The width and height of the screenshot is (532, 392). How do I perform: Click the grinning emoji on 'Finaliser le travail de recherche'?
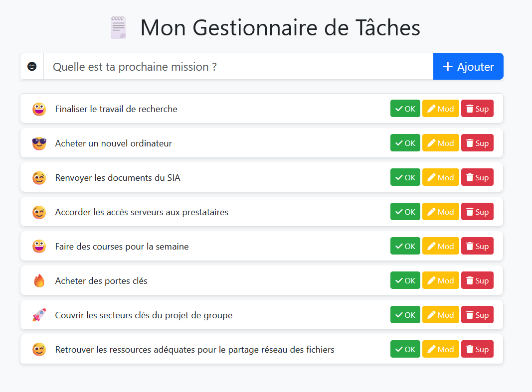click(39, 108)
